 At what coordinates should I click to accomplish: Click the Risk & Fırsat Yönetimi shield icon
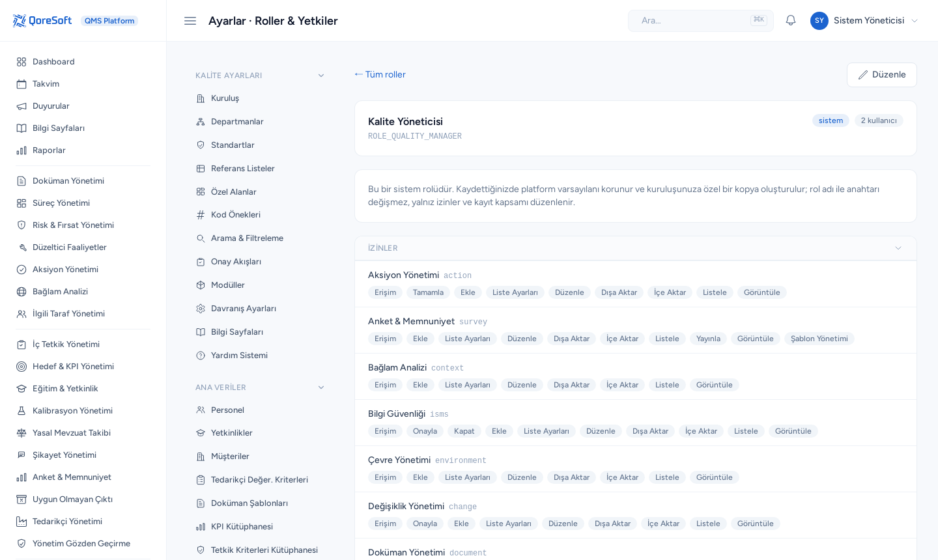click(x=21, y=225)
